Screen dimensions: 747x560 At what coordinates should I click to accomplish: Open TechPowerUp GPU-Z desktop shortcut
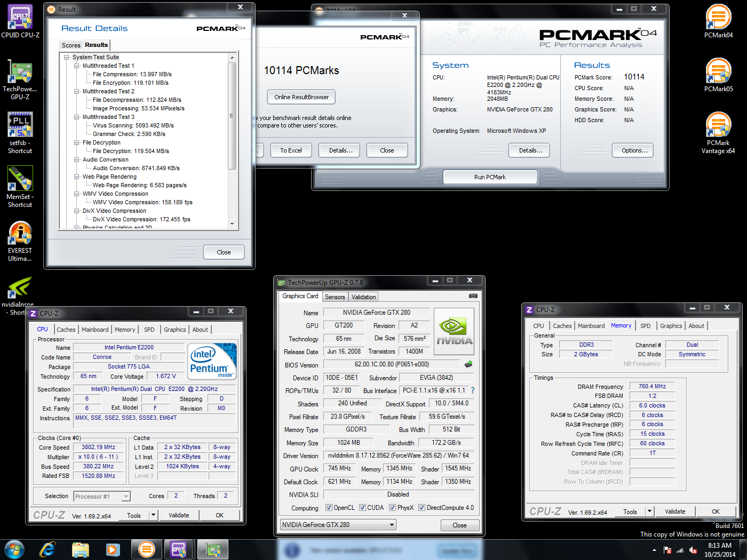point(20,79)
